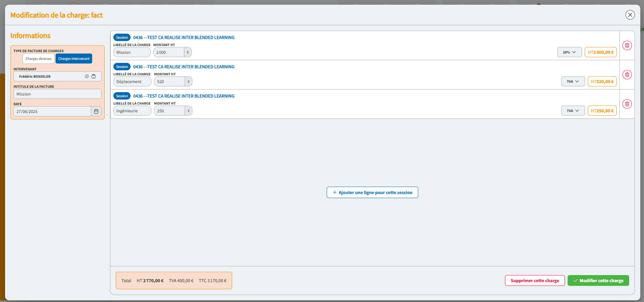644x302 pixels.
Task: Open the TVA dropdown for Déplacement line
Action: coord(573,81)
